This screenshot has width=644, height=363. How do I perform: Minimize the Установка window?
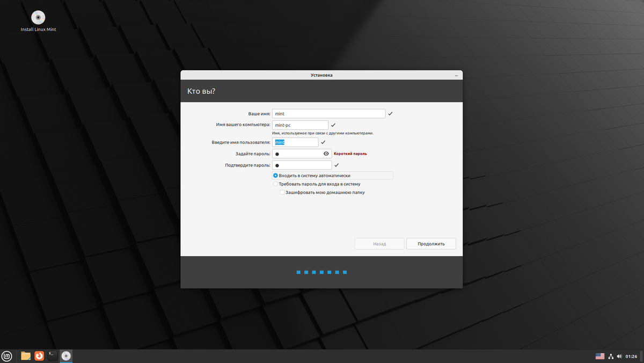tap(456, 75)
